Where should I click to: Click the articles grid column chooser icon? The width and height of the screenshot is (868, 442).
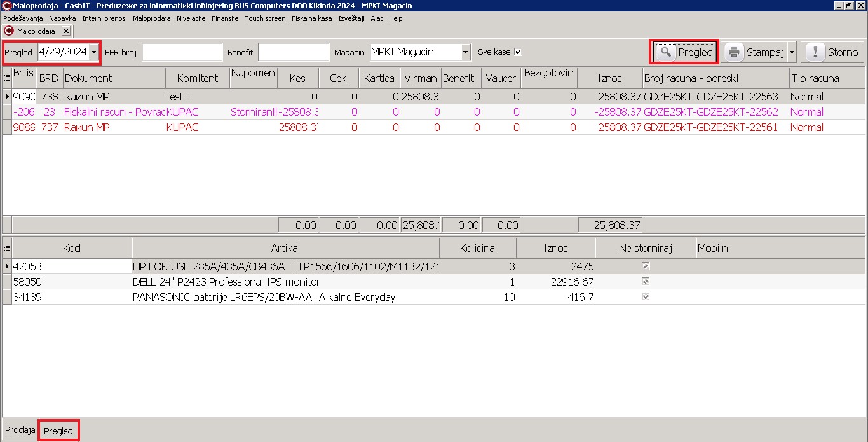click(x=7, y=248)
